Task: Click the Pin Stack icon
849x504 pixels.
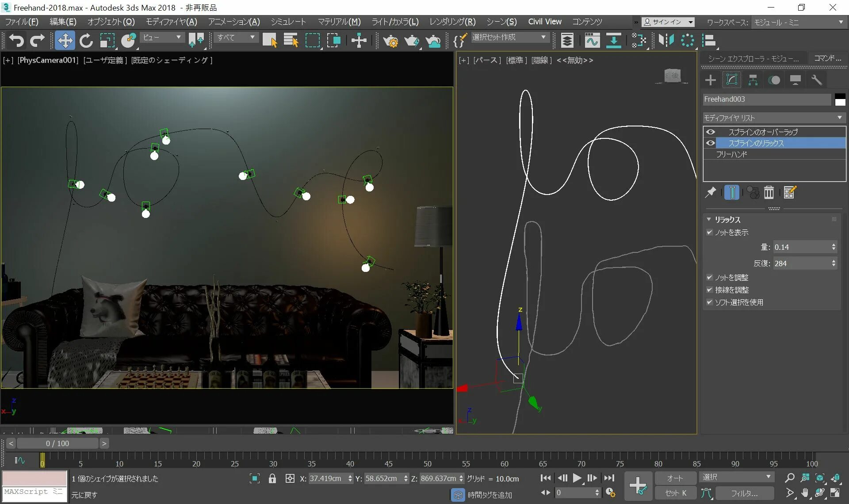Action: (711, 193)
